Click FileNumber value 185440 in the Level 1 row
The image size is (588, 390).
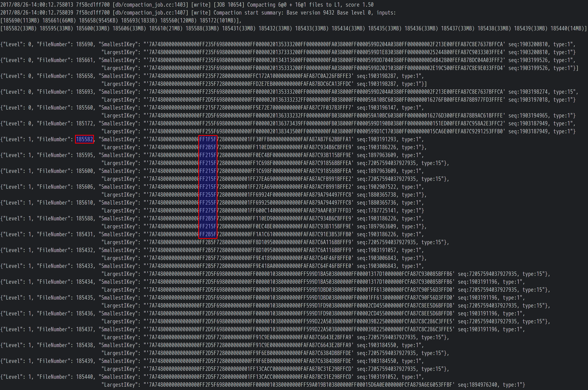pos(84,377)
